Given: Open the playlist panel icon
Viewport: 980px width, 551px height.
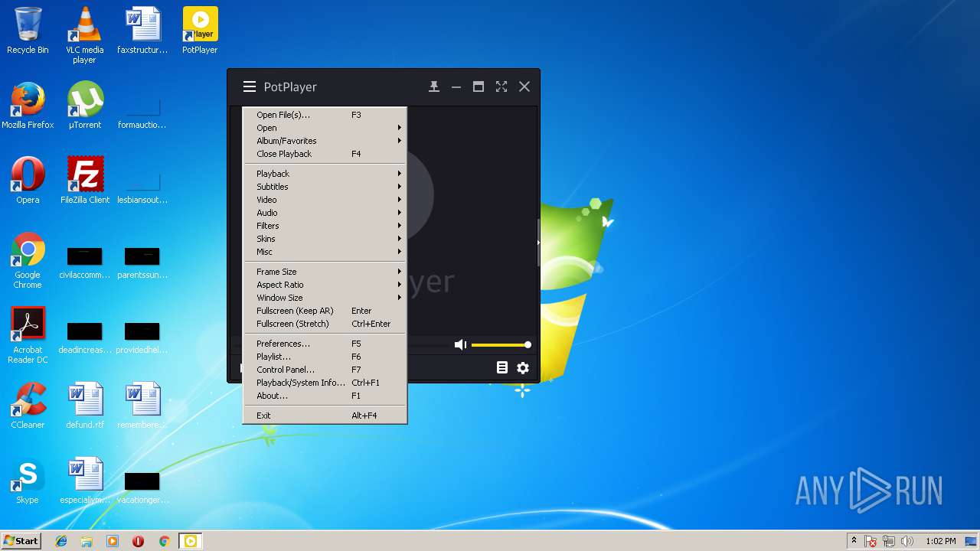Looking at the screenshot, I should [x=502, y=368].
